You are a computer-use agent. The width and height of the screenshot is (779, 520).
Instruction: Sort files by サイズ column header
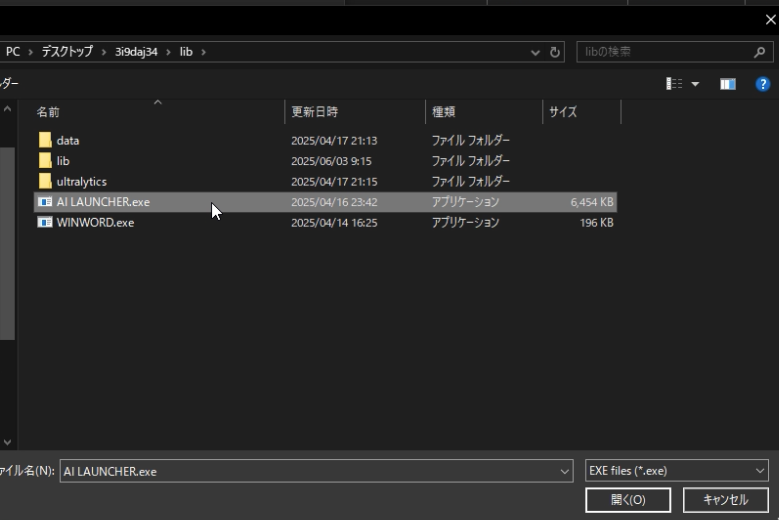coord(563,112)
